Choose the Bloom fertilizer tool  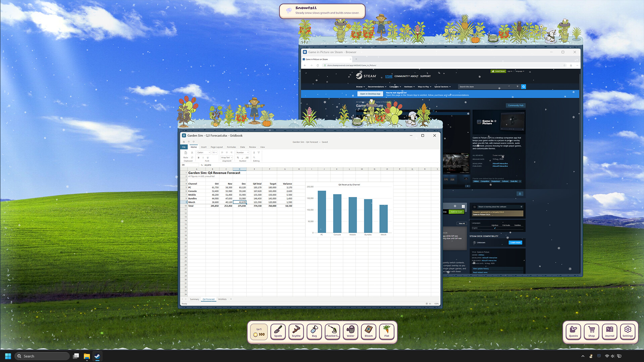coord(369,331)
